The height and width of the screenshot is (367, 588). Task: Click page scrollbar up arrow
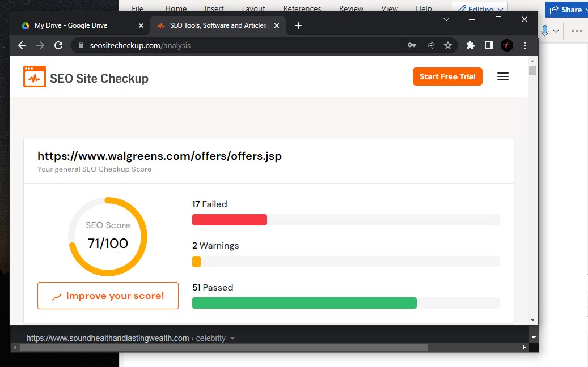pos(532,61)
